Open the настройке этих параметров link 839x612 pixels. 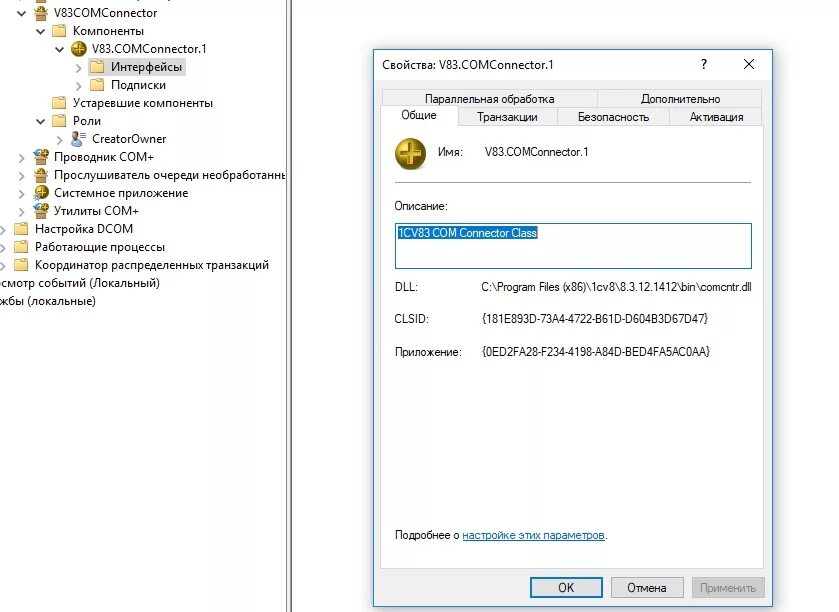tap(533, 535)
